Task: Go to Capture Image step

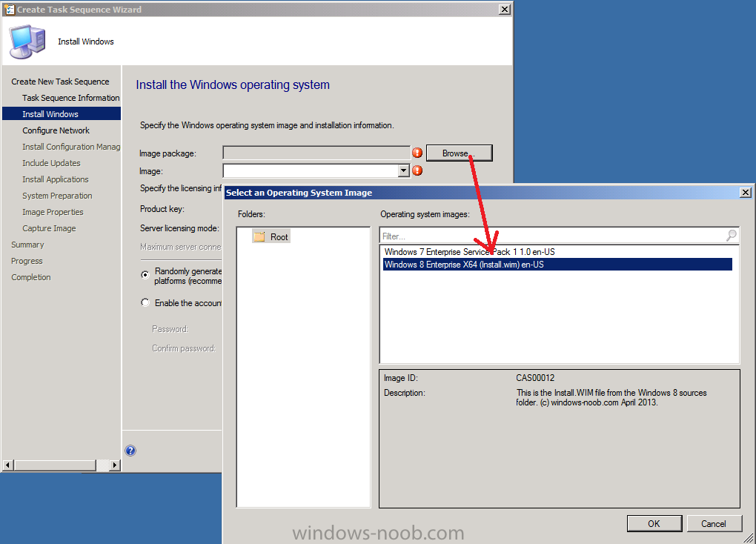Action: [x=49, y=228]
